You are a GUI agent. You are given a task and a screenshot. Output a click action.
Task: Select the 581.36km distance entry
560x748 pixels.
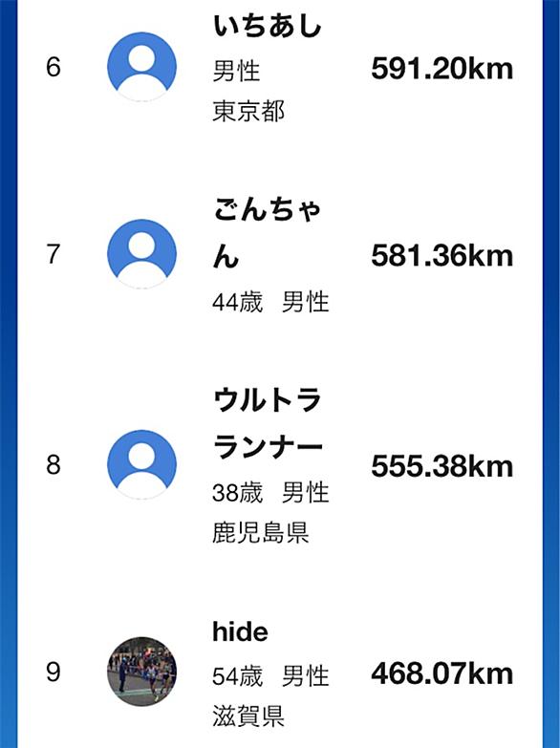[x=442, y=256]
